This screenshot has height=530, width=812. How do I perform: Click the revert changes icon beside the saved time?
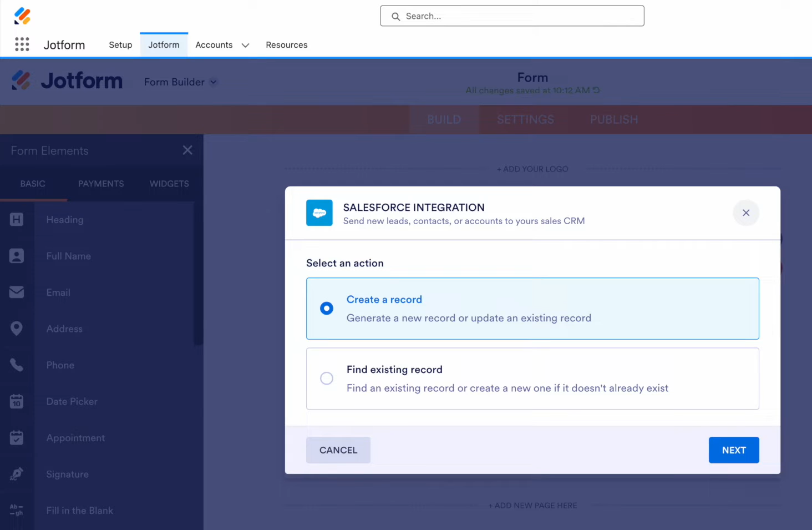point(596,90)
